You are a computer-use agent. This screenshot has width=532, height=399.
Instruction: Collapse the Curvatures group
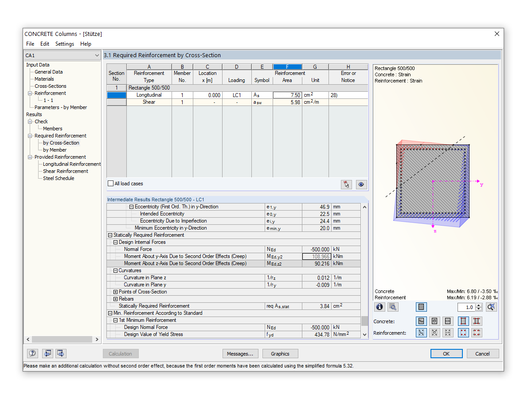coord(115,270)
